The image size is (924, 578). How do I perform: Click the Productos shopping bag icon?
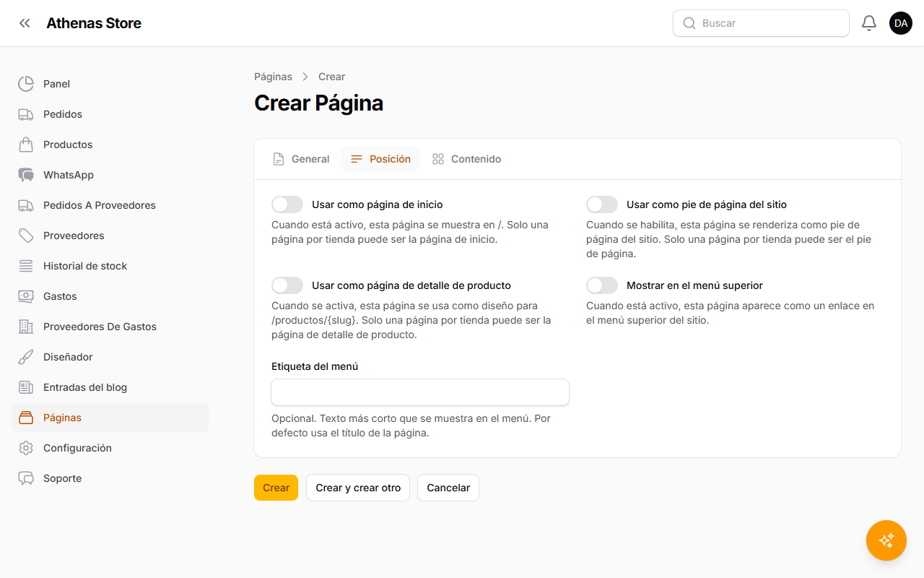pos(26,144)
